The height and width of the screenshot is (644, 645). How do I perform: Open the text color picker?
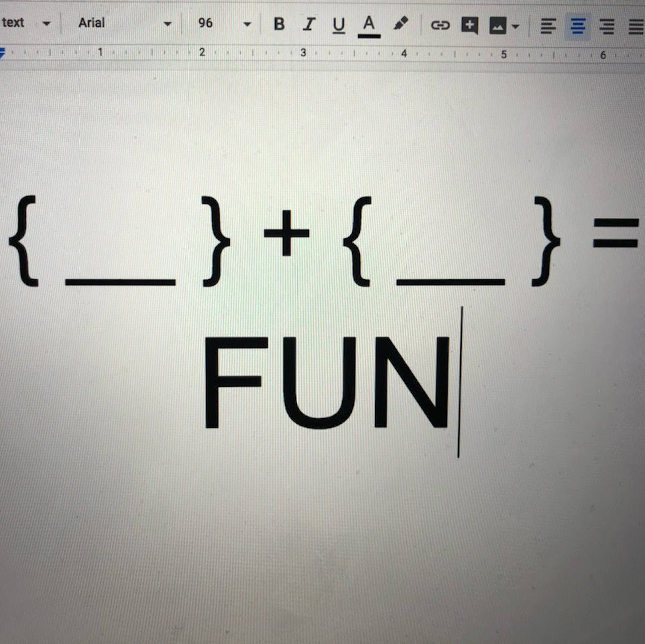tap(369, 26)
